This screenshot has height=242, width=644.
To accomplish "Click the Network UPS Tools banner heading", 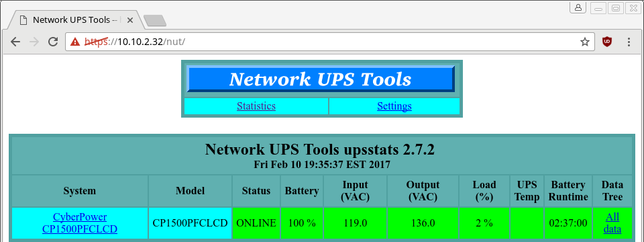I will (x=321, y=79).
